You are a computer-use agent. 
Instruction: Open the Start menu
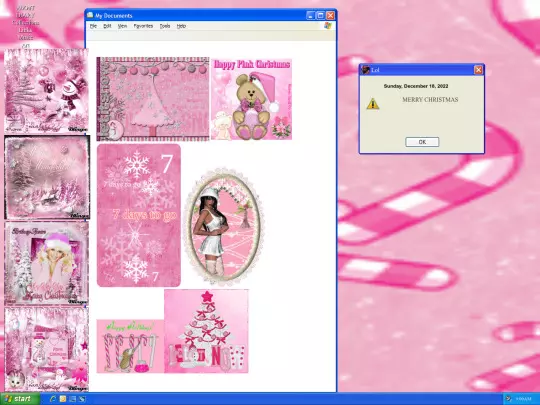(20, 399)
